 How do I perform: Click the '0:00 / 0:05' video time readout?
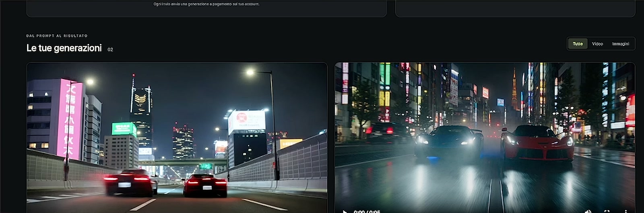(367, 211)
